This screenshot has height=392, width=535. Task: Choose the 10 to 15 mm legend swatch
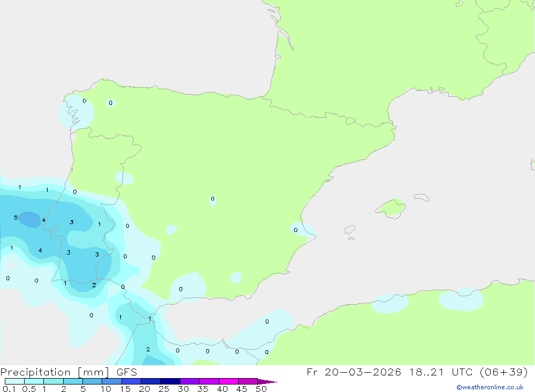pos(112,381)
